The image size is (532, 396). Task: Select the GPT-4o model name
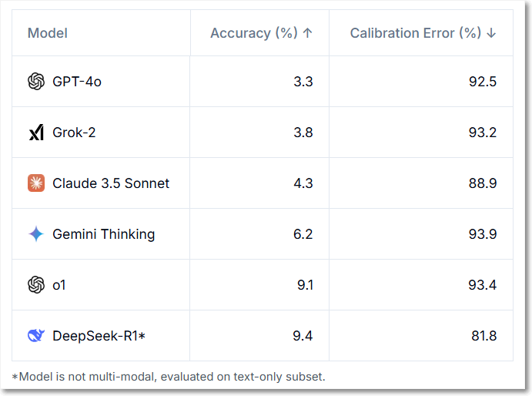(x=77, y=82)
